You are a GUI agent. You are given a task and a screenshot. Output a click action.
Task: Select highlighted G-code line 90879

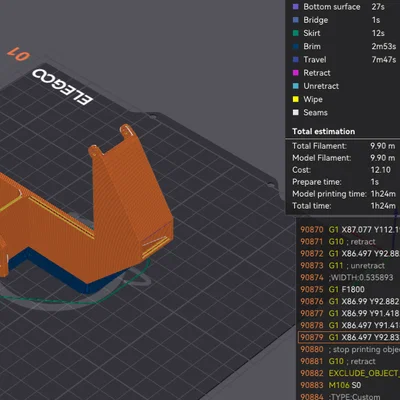click(349, 337)
